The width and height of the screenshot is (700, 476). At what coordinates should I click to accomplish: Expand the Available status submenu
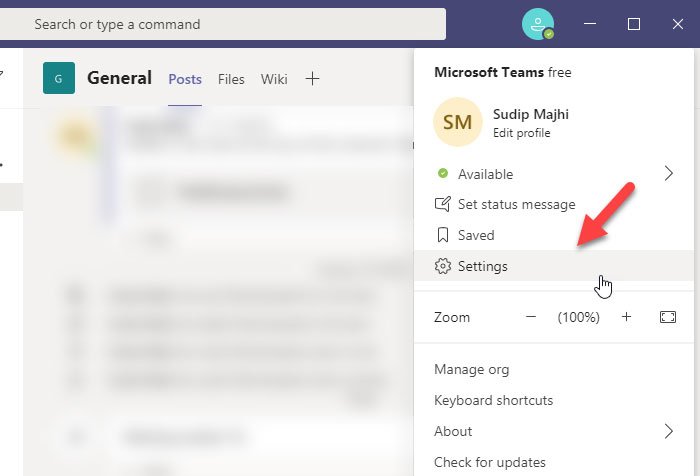(668, 174)
